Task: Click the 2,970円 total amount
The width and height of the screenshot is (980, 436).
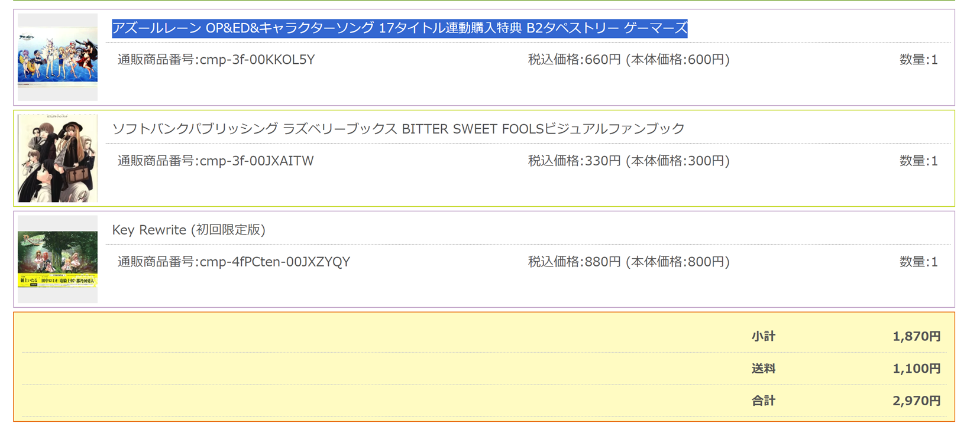Action: (x=916, y=401)
